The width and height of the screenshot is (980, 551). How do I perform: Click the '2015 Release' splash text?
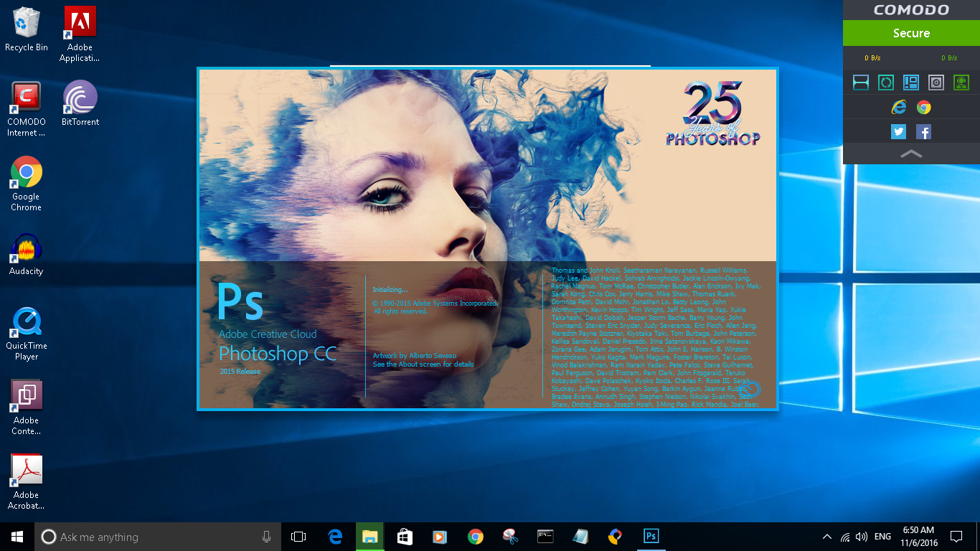click(240, 372)
